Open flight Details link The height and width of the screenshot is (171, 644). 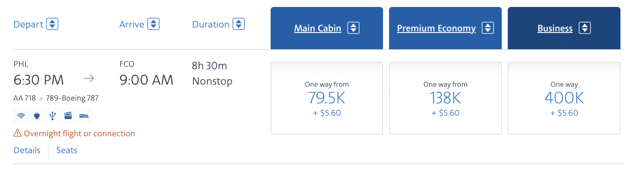coord(27,150)
